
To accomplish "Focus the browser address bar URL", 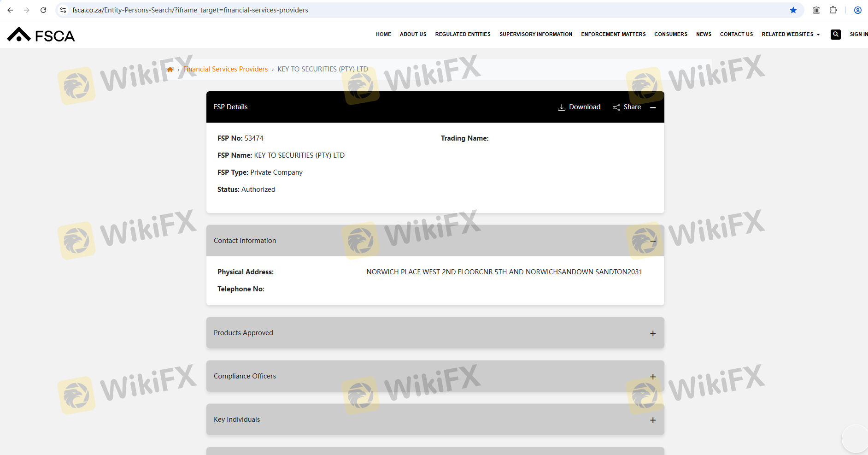I will tap(190, 10).
